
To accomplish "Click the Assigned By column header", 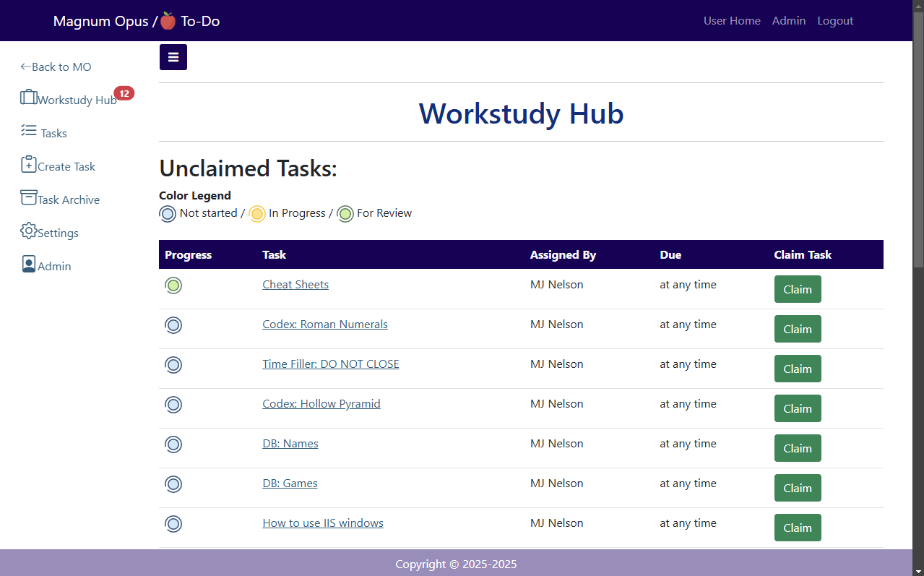I will coord(564,254).
